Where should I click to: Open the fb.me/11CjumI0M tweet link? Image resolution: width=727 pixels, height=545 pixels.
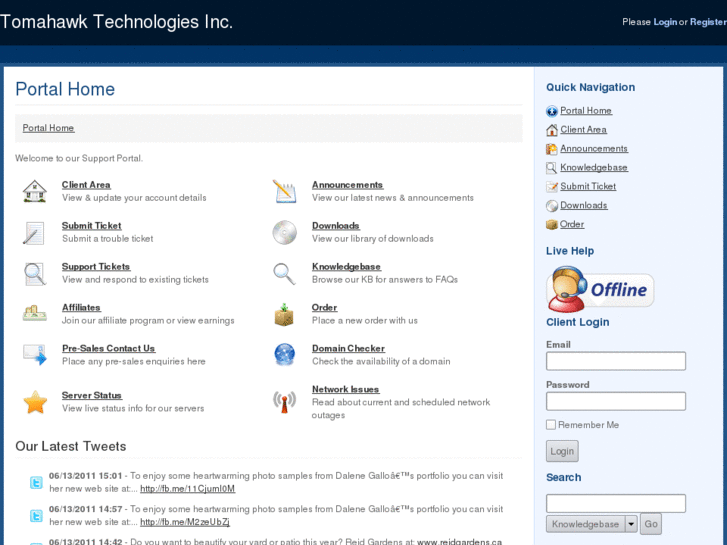click(x=187, y=489)
